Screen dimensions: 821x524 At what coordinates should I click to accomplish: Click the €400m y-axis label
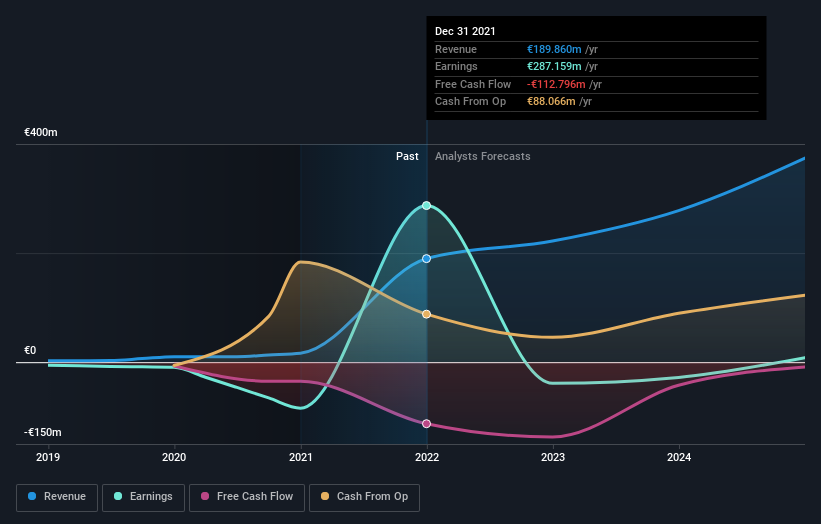pyautogui.click(x=41, y=132)
